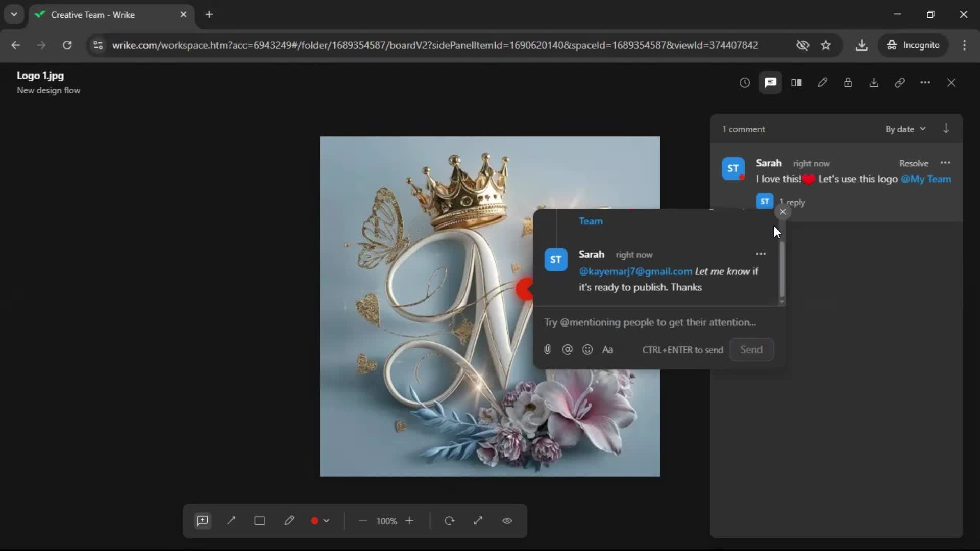Open the emoji picker
The height and width of the screenshot is (551, 980).
pyautogui.click(x=587, y=349)
